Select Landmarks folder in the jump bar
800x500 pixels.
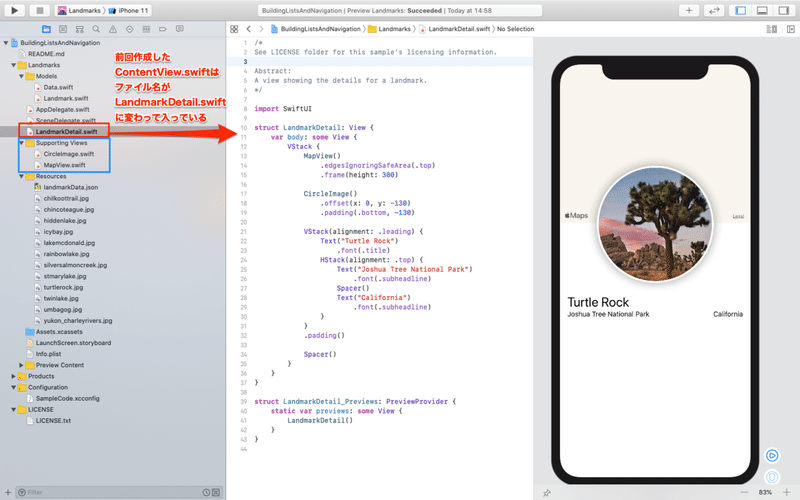(x=390, y=29)
